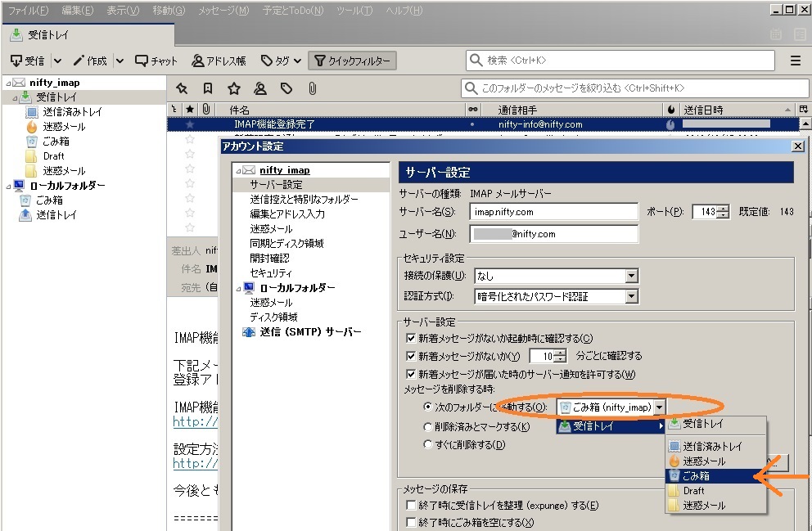Click the attachment paperclip filter icon
This screenshot has height=531, width=812.
click(x=312, y=88)
